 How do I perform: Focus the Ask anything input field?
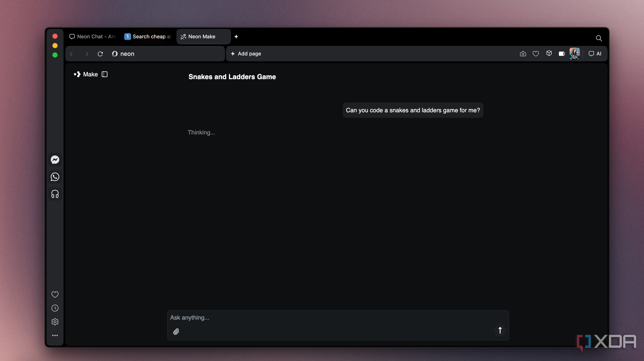[338, 318]
